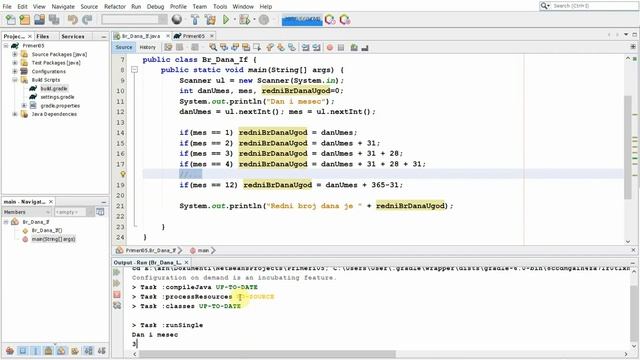This screenshot has height=360, width=640.
Task: Minimize the Projects panel
Action: (x=104, y=36)
